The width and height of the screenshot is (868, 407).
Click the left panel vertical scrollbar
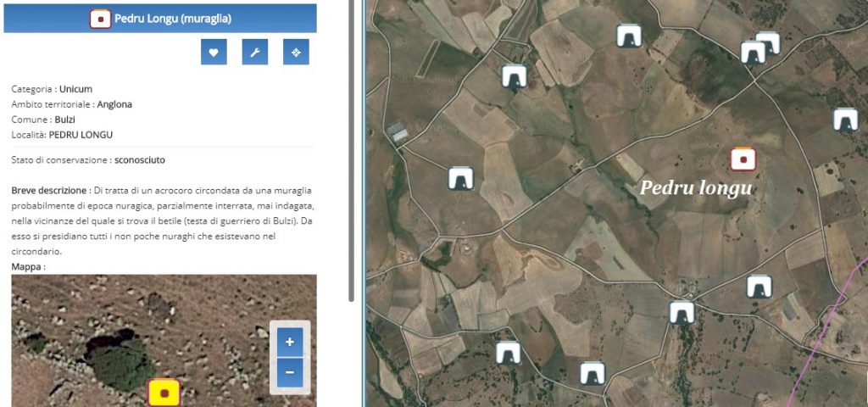351,151
